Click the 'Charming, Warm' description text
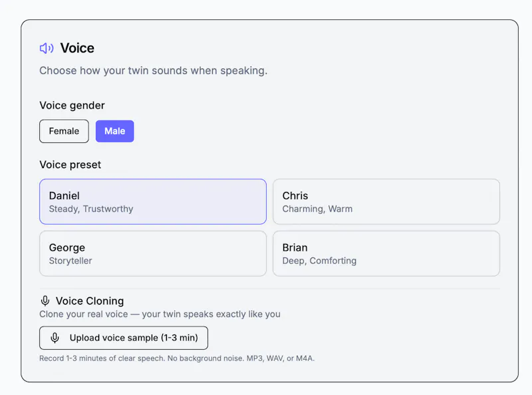The width and height of the screenshot is (532, 395). coord(317,209)
